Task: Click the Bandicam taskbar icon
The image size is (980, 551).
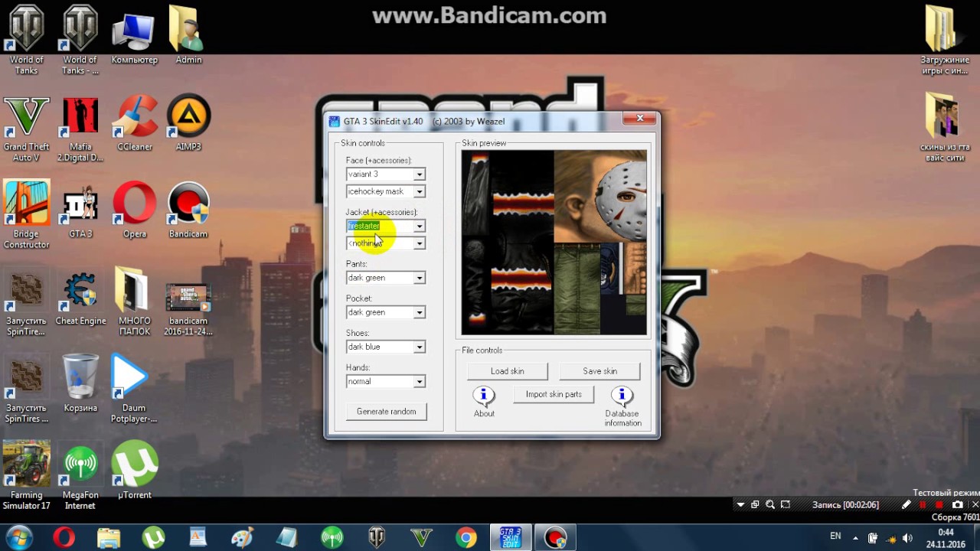Action: (x=555, y=538)
